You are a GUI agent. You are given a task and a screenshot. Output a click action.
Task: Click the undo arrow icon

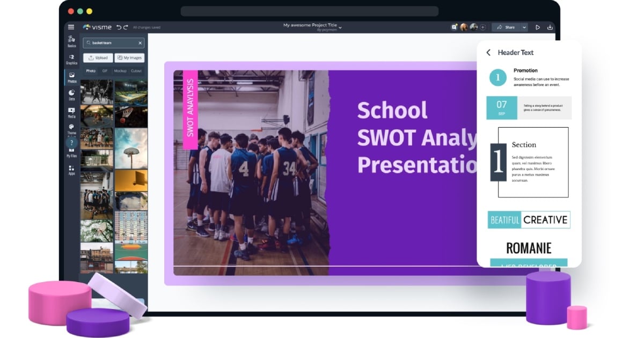[x=119, y=27]
